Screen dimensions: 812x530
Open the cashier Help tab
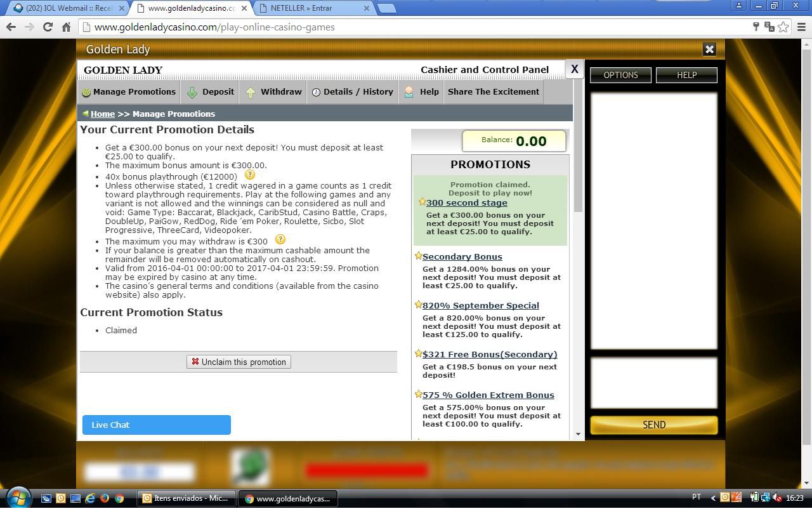tap(421, 92)
